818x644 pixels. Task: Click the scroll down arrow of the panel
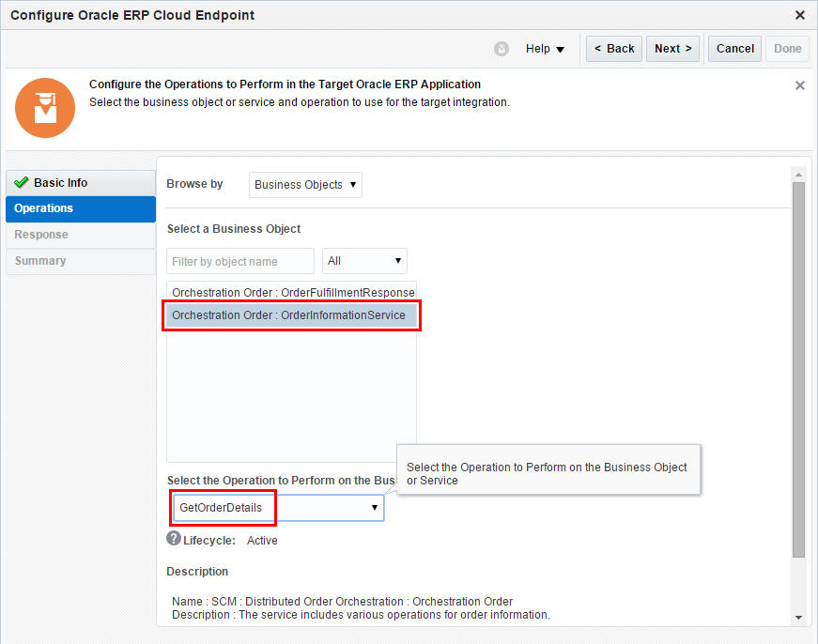coord(798,618)
